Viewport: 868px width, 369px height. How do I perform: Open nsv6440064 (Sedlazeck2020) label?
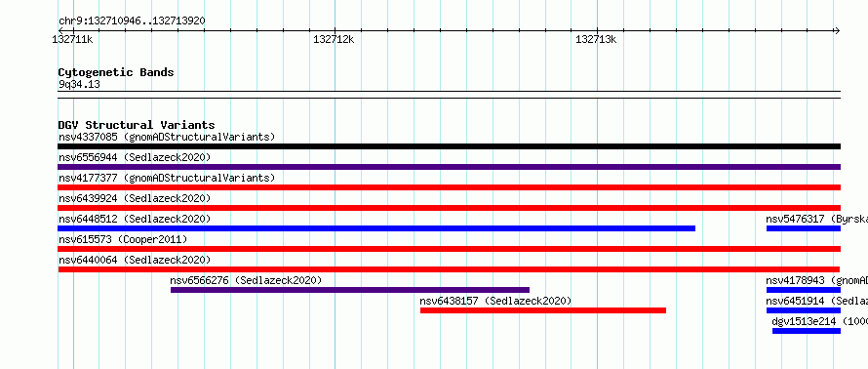tap(135, 260)
